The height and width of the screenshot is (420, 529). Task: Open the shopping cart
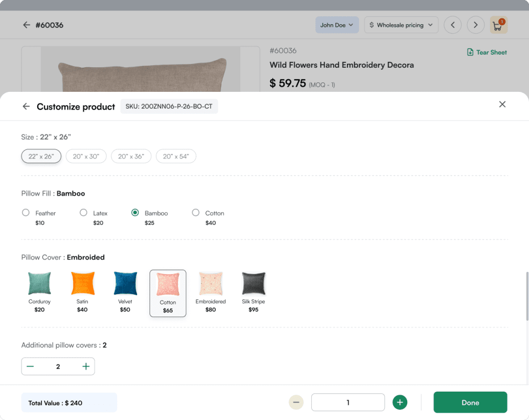[498, 25]
